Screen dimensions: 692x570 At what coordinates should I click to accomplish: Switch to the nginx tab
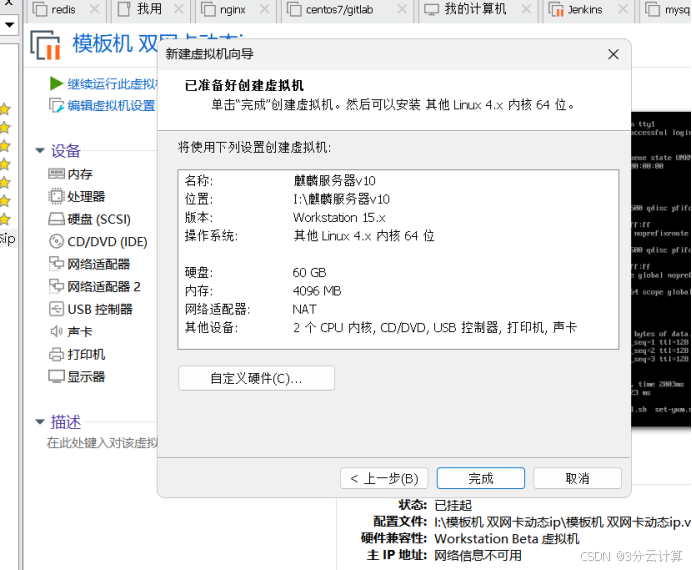coord(235,11)
